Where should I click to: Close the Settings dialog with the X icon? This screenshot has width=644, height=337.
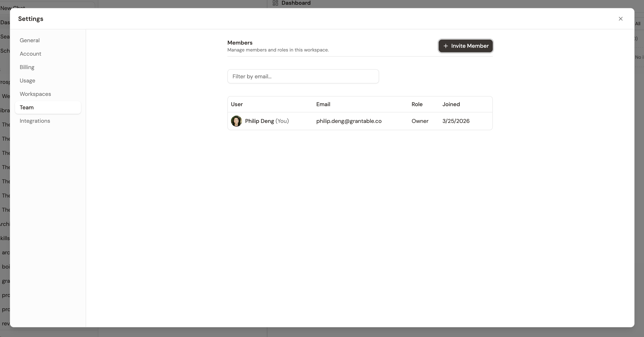click(621, 19)
